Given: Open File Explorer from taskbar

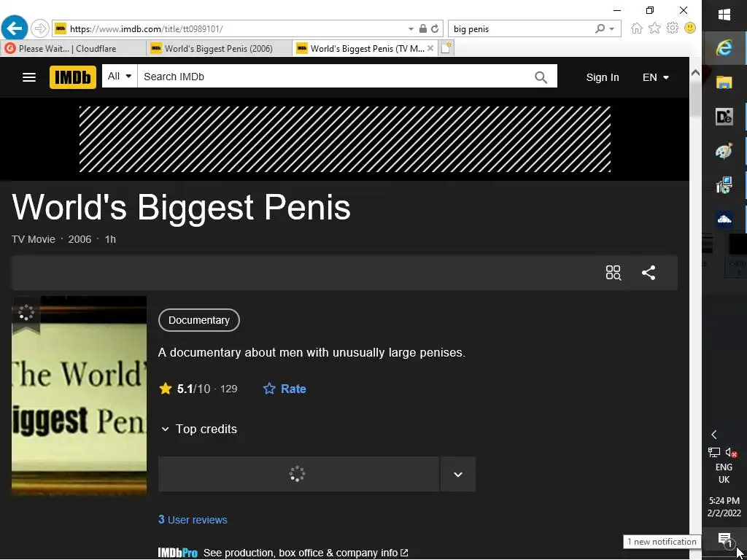Looking at the screenshot, I should click(724, 82).
